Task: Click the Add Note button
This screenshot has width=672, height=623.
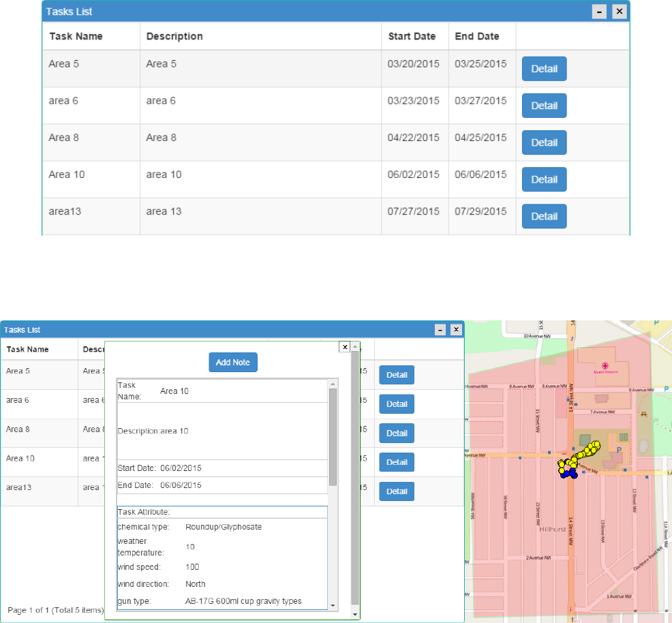Action: coord(232,362)
